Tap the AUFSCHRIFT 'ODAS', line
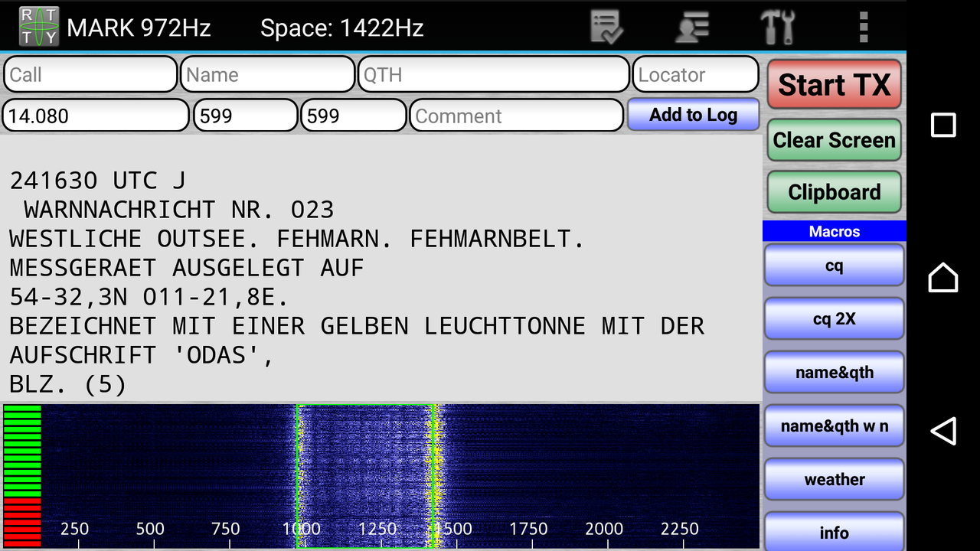The image size is (980, 551). coord(142,355)
